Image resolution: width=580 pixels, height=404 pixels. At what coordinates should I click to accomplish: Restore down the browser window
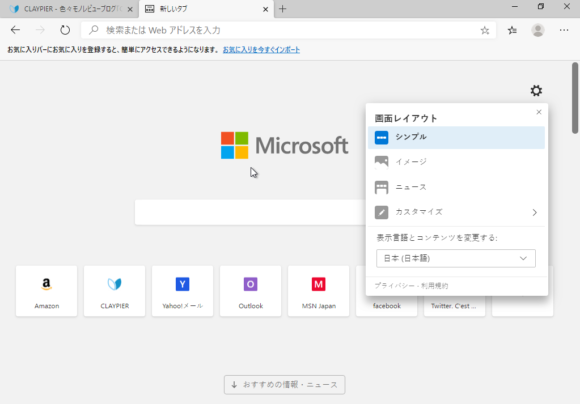tap(541, 6)
